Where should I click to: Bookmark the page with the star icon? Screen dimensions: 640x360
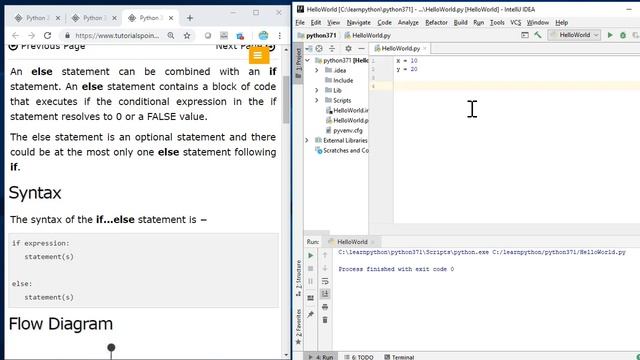click(187, 36)
